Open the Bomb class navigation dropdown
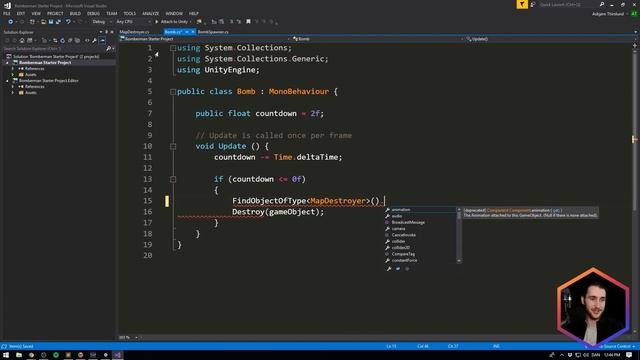The width and height of the screenshot is (640, 360). [x=378, y=39]
